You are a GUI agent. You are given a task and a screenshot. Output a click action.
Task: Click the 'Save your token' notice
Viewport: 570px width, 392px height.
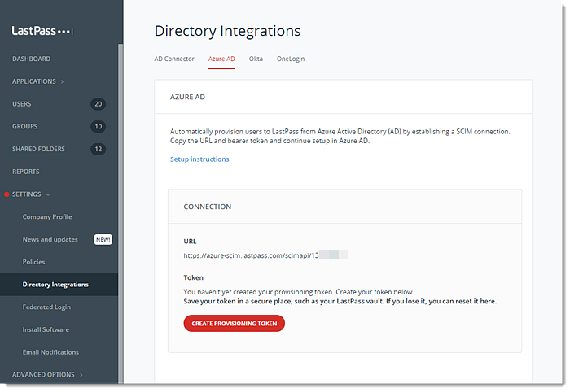click(x=340, y=301)
